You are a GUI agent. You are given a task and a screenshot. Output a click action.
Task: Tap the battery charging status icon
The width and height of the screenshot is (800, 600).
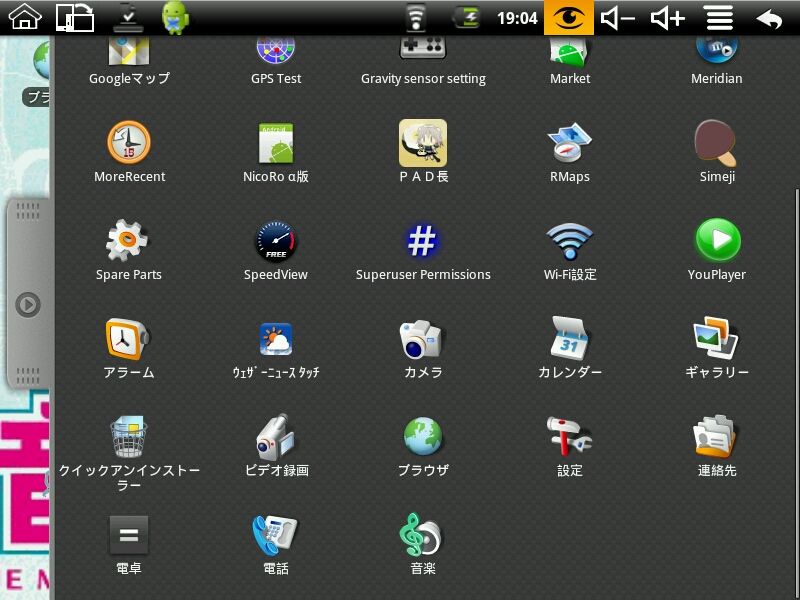467,18
